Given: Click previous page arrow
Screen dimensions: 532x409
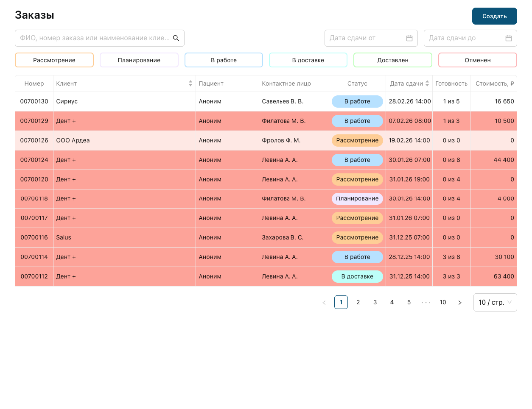Looking at the screenshot, I should (324, 303).
